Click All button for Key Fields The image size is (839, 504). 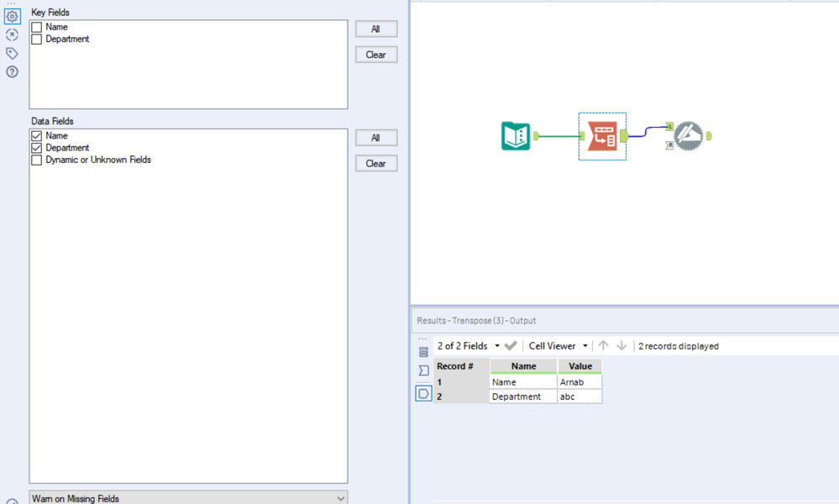[376, 29]
